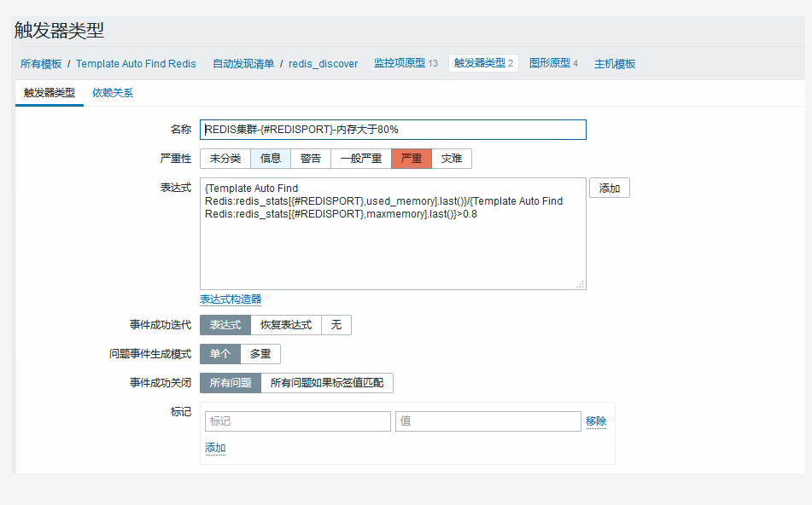Click the 值 tag value input
Screen dimensions: 812x505
coord(488,421)
